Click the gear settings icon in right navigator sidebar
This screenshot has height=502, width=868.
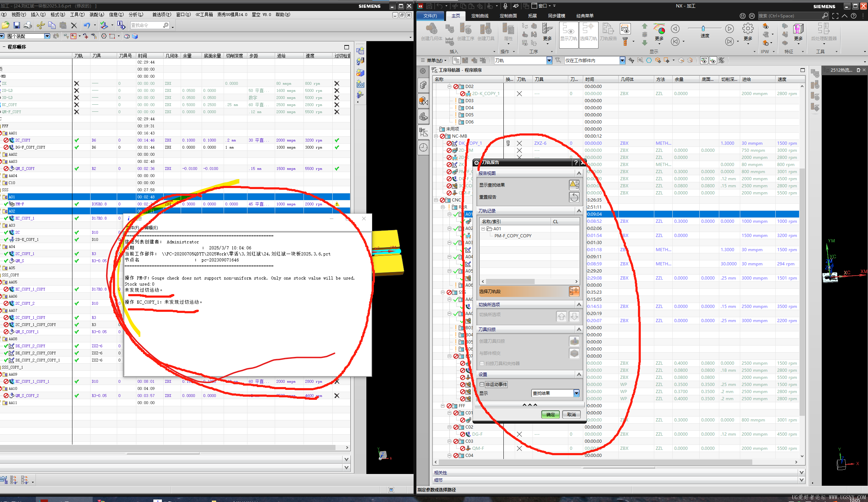(x=423, y=71)
